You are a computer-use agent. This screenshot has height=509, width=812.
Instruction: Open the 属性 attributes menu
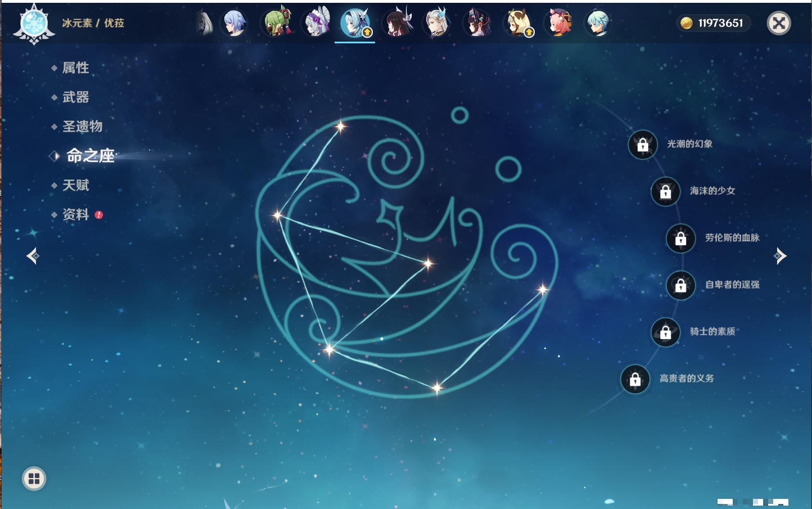pos(75,68)
